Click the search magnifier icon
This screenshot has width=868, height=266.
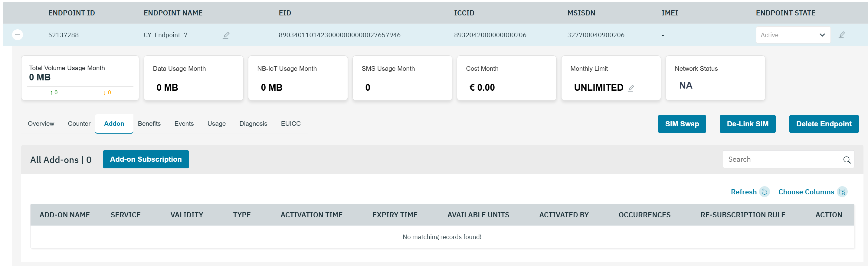tap(847, 160)
